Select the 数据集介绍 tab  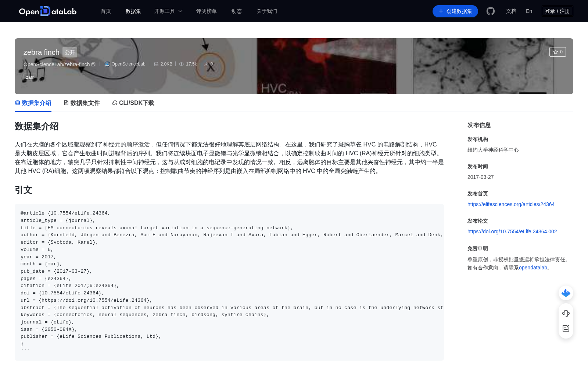pyautogui.click(x=33, y=103)
